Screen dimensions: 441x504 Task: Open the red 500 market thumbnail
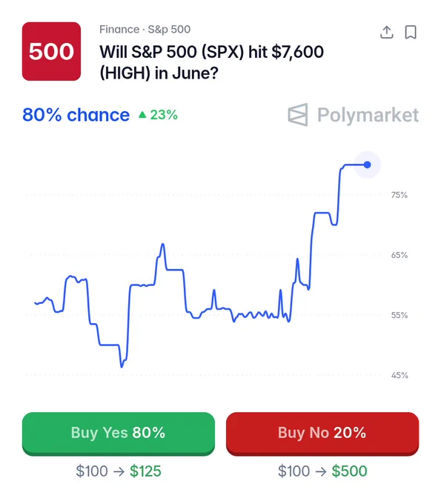pos(51,51)
